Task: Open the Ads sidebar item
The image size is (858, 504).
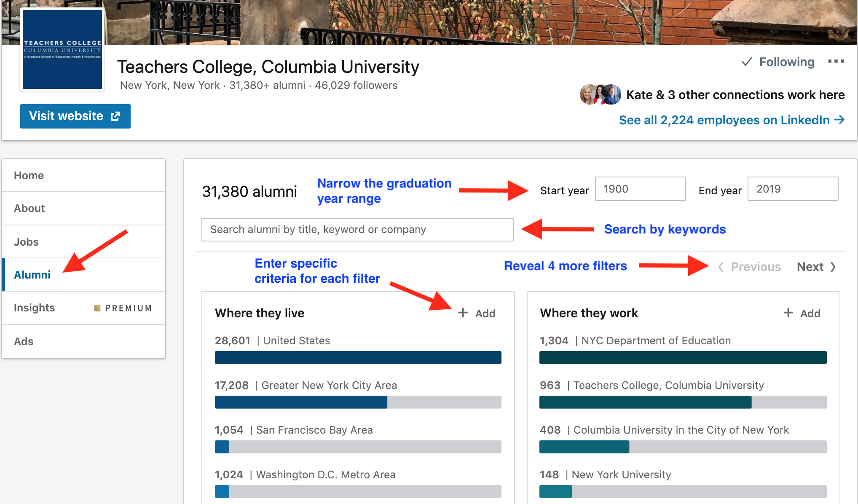Action: (x=24, y=341)
